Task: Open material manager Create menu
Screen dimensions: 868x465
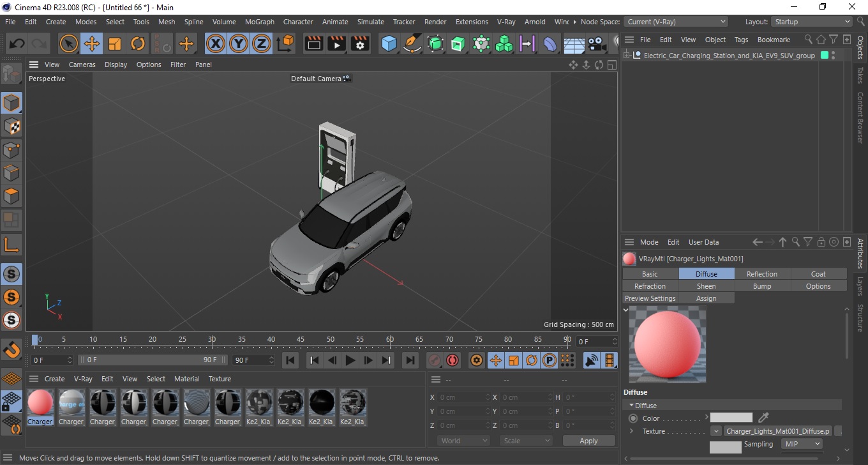Action: coord(54,379)
